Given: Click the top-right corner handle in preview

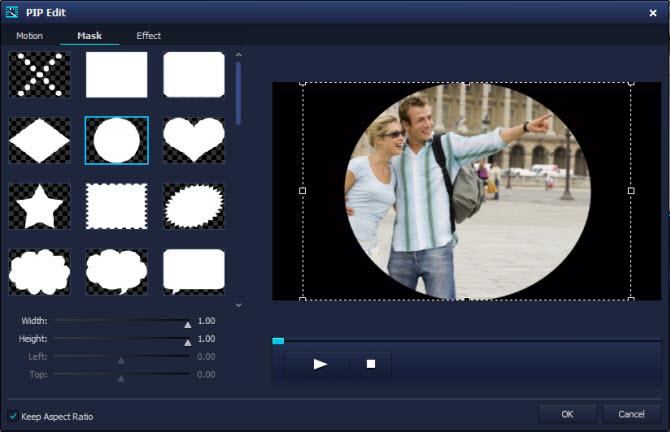Looking at the screenshot, I should (631, 84).
